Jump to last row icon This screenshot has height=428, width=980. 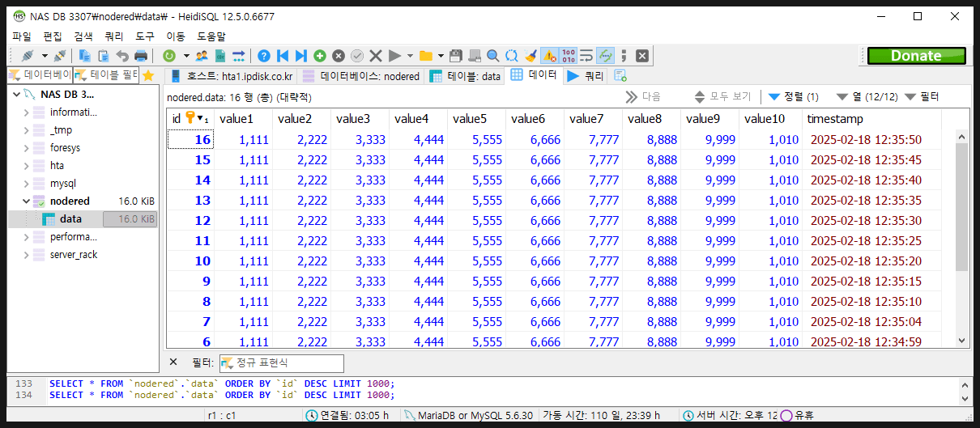[x=301, y=56]
